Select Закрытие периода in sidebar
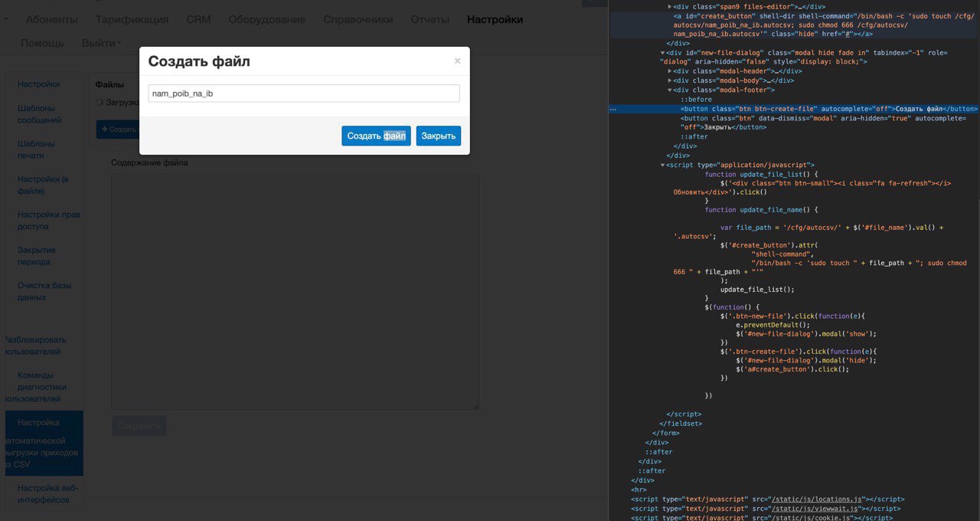The width and height of the screenshot is (980, 521). coord(37,256)
